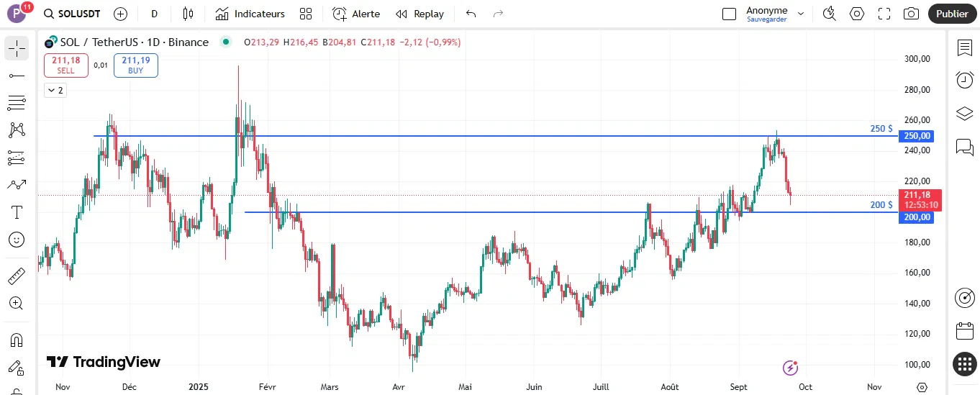Toggle magnet mode for drawings
The width and height of the screenshot is (980, 395).
point(16,340)
